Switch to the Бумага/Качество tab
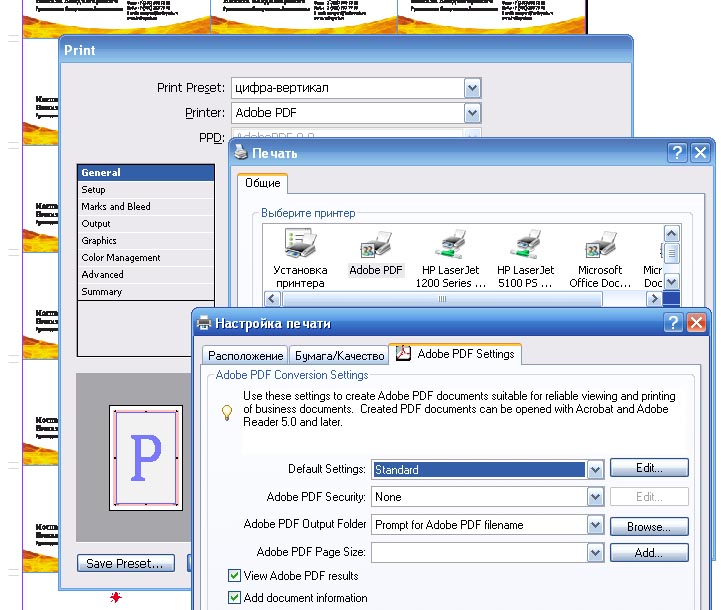The width and height of the screenshot is (721, 610). point(339,356)
